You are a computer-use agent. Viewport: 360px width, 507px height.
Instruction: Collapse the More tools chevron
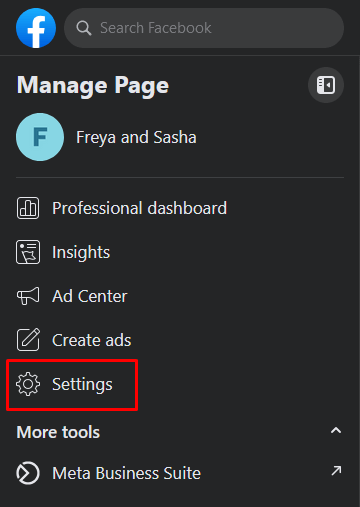(336, 430)
